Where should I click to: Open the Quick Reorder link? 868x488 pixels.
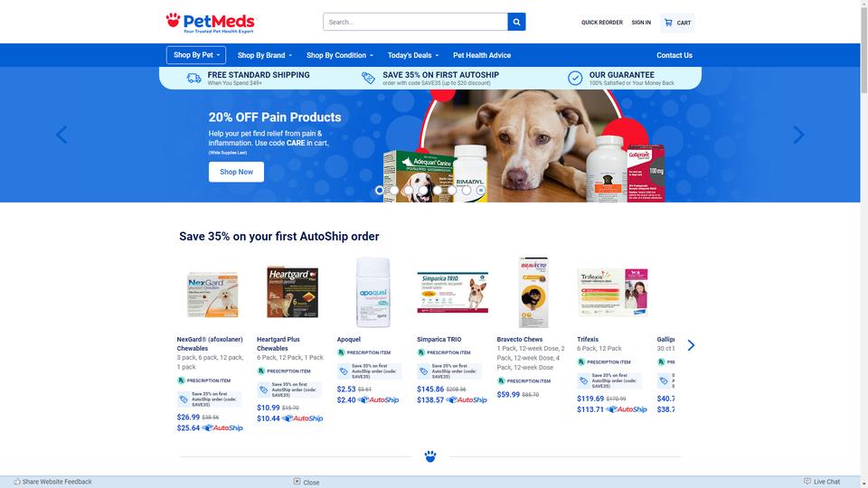coord(602,23)
